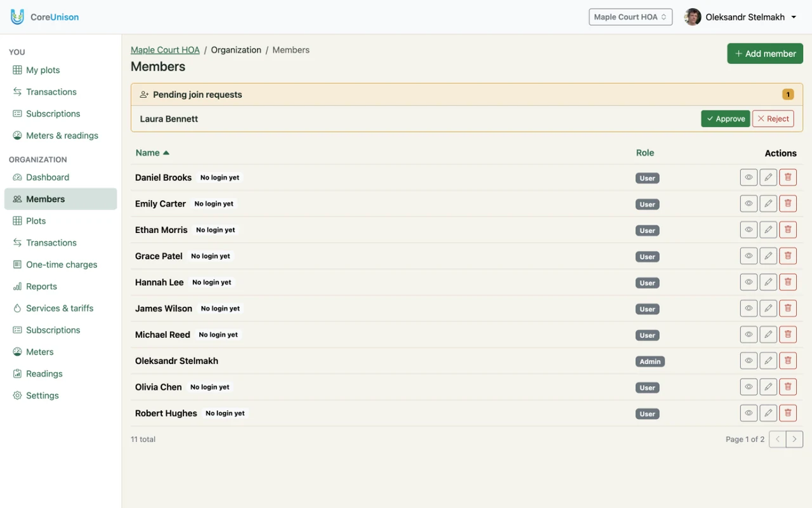Go to the next page of members
This screenshot has height=508, width=812.
point(794,439)
